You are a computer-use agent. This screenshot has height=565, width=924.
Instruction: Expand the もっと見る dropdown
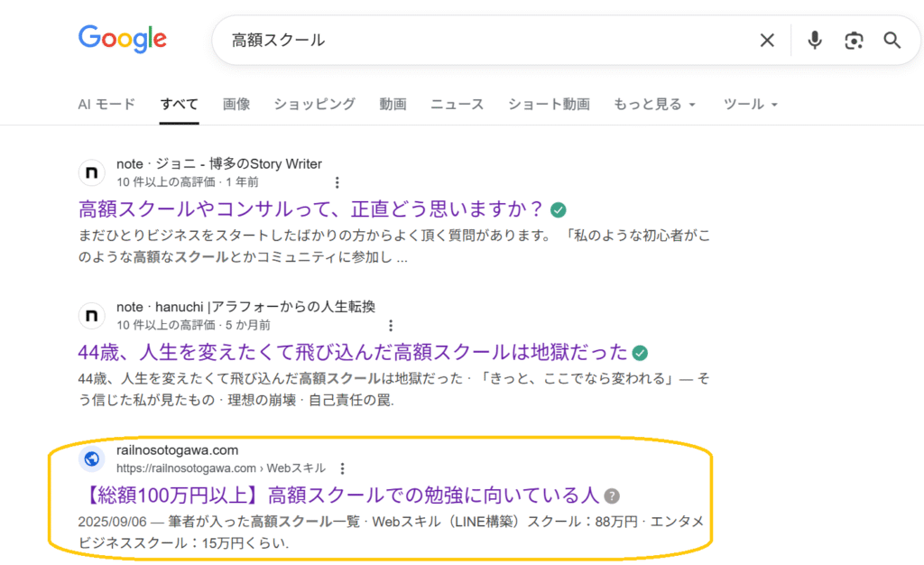click(x=654, y=104)
